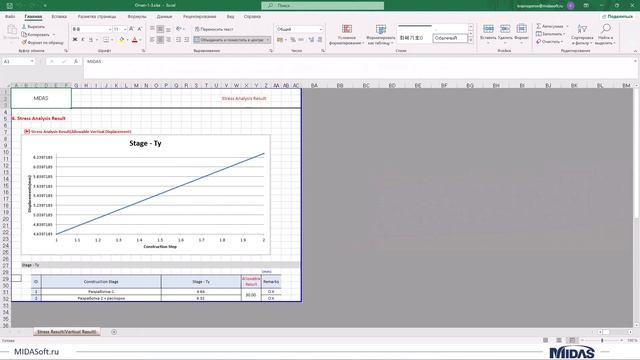Click the Cut (Вырезать) scissors button
Screen dimensions: 640x360
[x=33, y=27]
